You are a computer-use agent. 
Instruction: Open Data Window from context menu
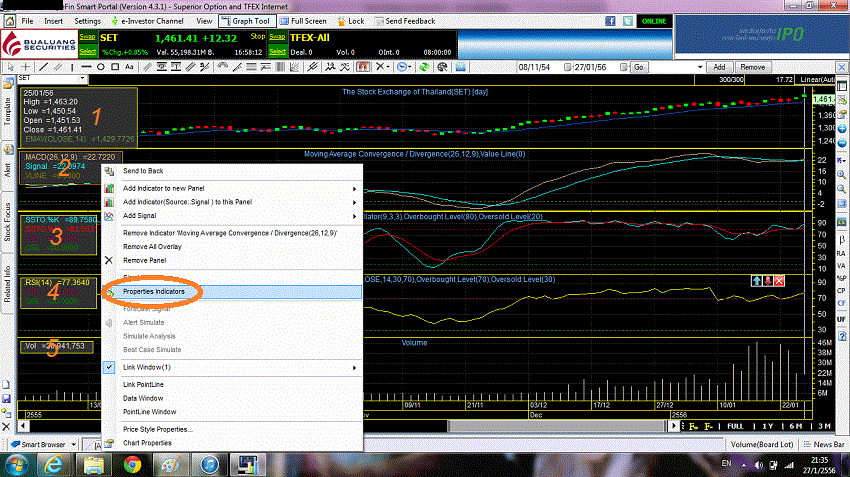tap(232, 398)
